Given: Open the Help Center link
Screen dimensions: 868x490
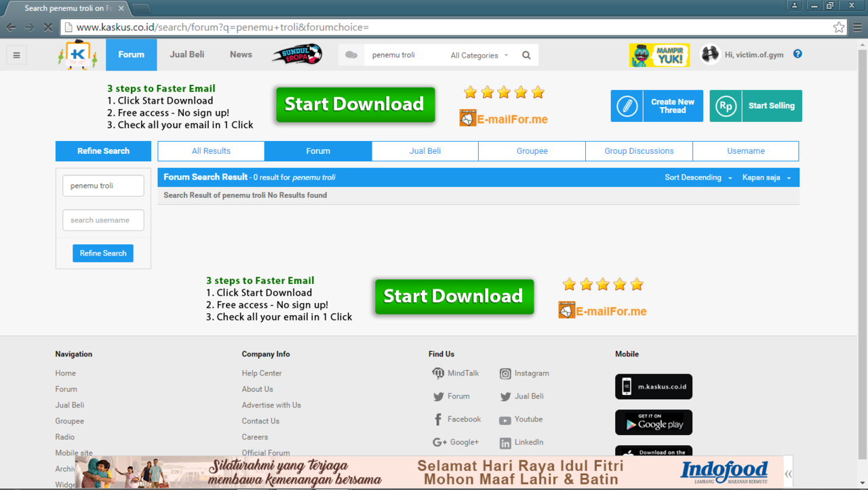Looking at the screenshot, I should pos(262,373).
